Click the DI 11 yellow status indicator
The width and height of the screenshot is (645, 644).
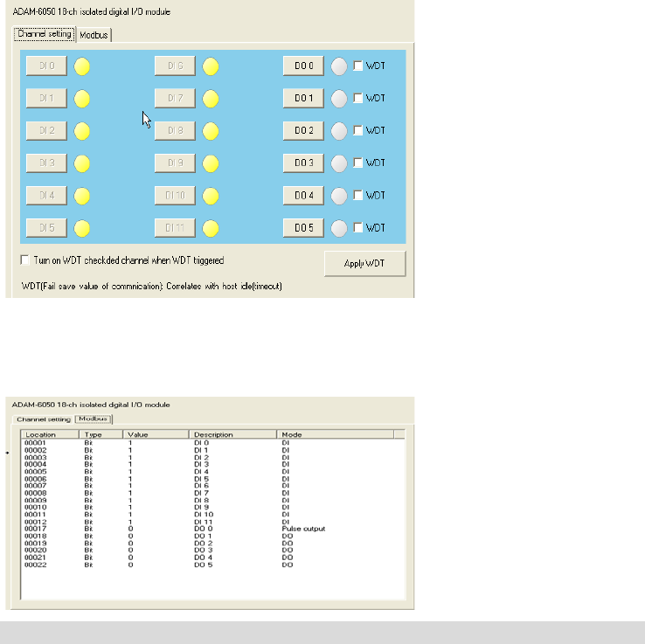pos(211,228)
